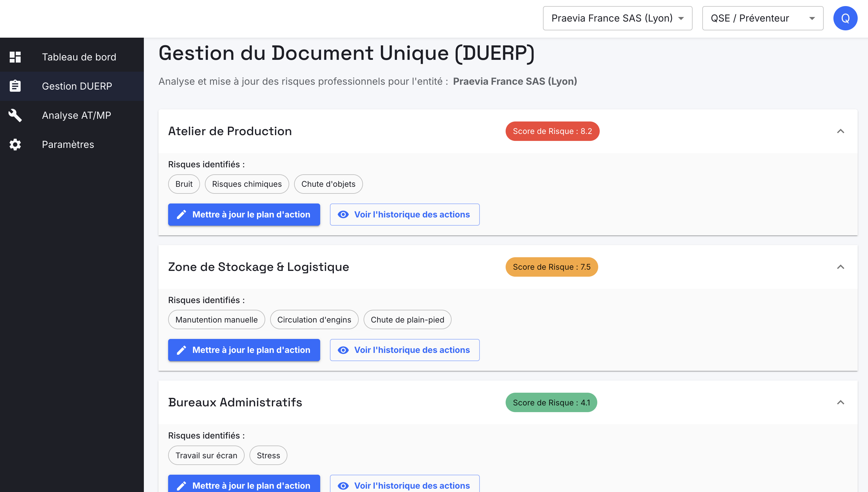868x492 pixels.
Task: Collapse the Zone de Stockage & Logistique section
Action: [x=840, y=267]
